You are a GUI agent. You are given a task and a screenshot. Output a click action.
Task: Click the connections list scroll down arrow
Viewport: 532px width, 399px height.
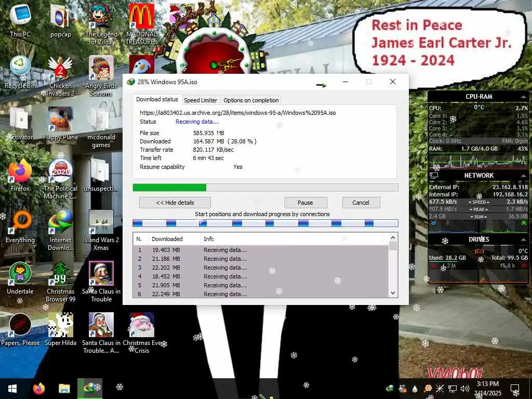coord(393,293)
